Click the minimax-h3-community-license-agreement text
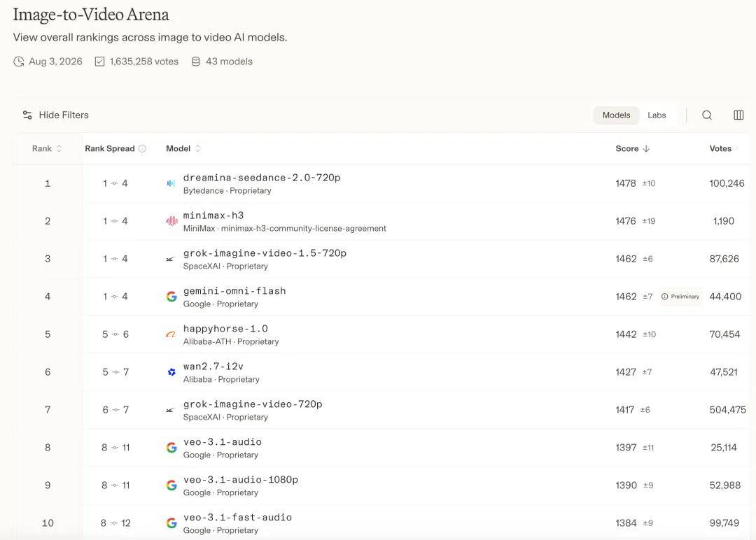This screenshot has height=540, width=756. click(304, 228)
